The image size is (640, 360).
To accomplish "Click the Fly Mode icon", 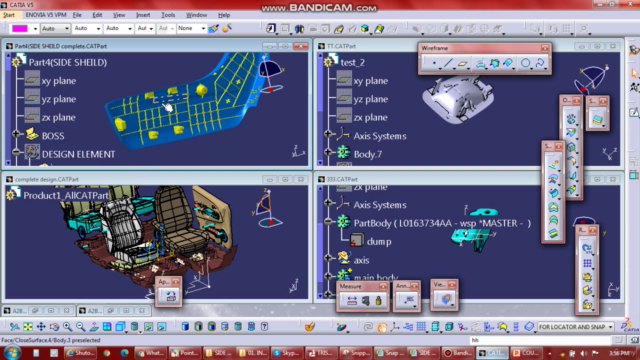I will click(x=15, y=327).
